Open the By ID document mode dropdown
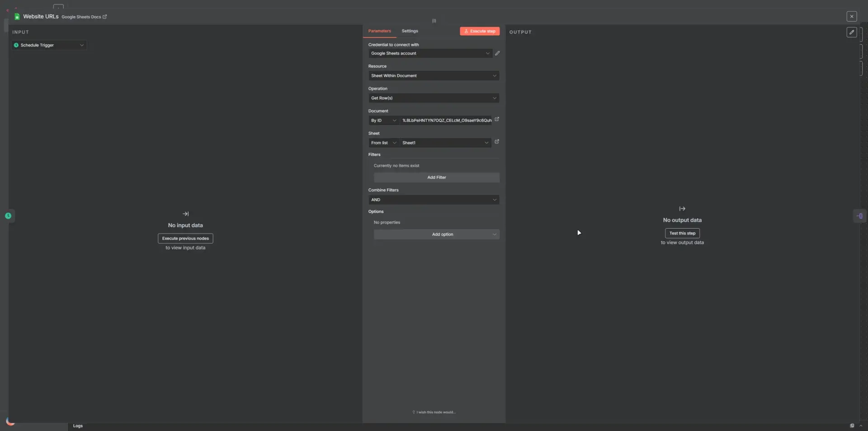 tap(383, 120)
